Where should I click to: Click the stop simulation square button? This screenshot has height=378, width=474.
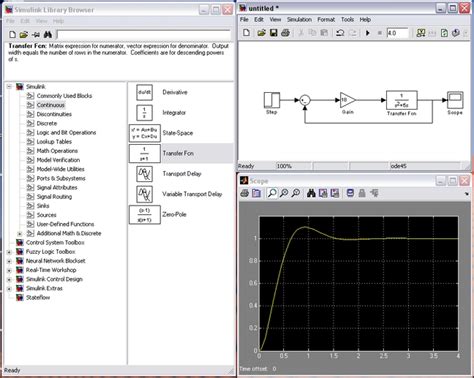coord(379,33)
